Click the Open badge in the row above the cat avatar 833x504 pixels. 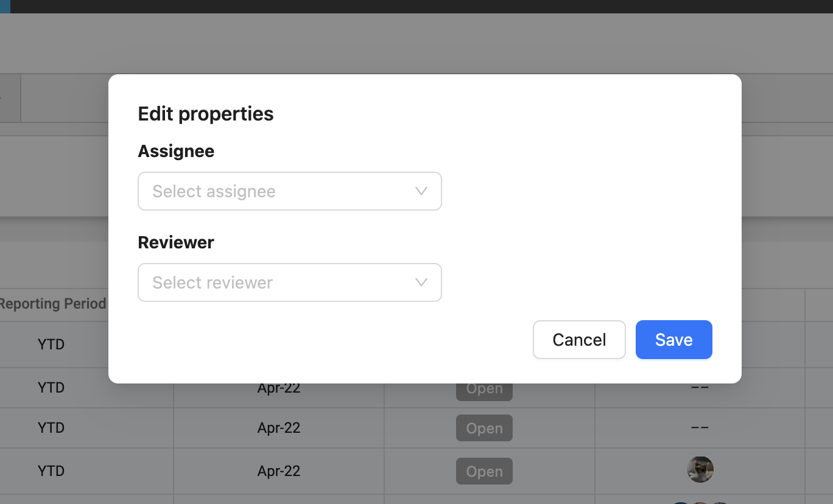(484, 428)
